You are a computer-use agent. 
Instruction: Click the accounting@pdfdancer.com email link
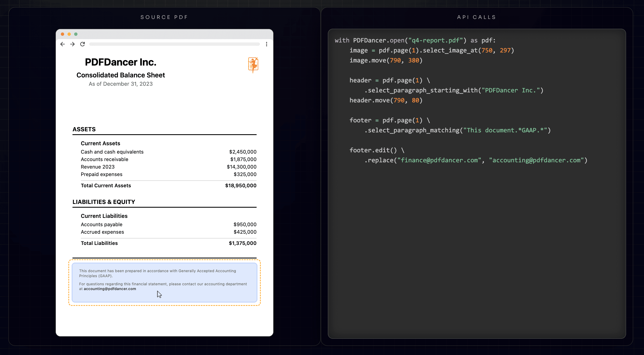pos(110,289)
